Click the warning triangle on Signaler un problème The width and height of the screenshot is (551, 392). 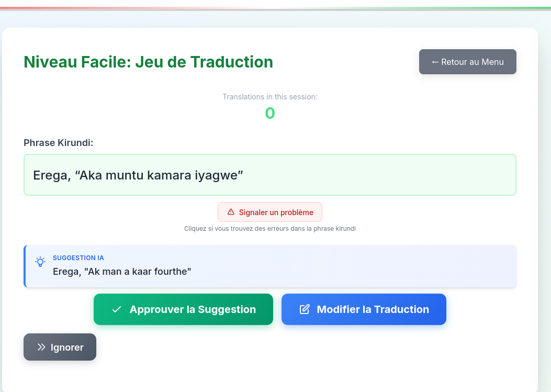point(230,211)
